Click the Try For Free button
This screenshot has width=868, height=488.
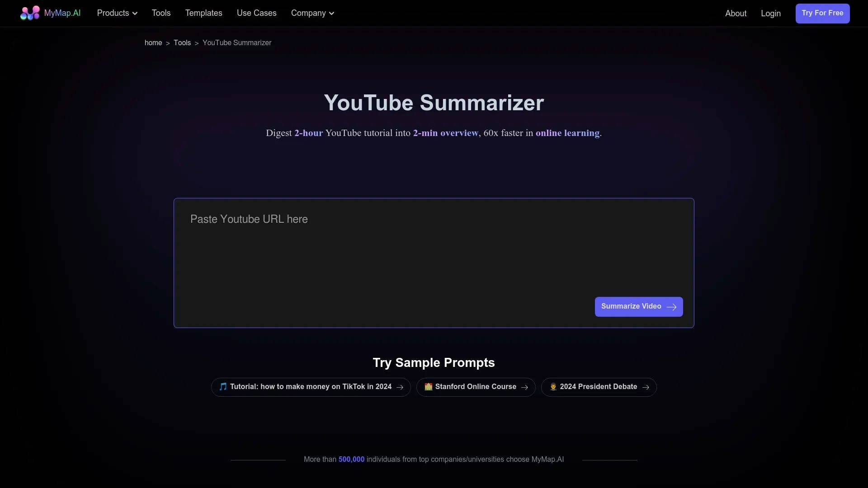[822, 13]
